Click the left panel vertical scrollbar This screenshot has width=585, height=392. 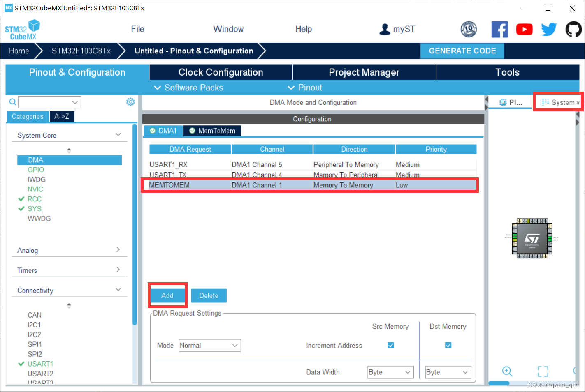click(135, 224)
